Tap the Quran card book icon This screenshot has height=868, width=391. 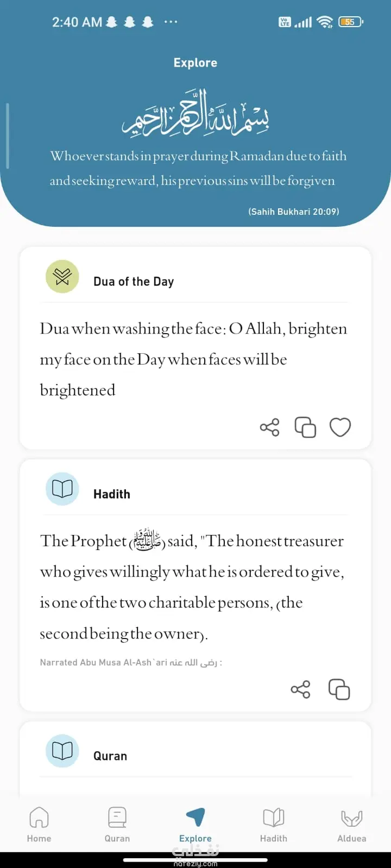pos(62,751)
